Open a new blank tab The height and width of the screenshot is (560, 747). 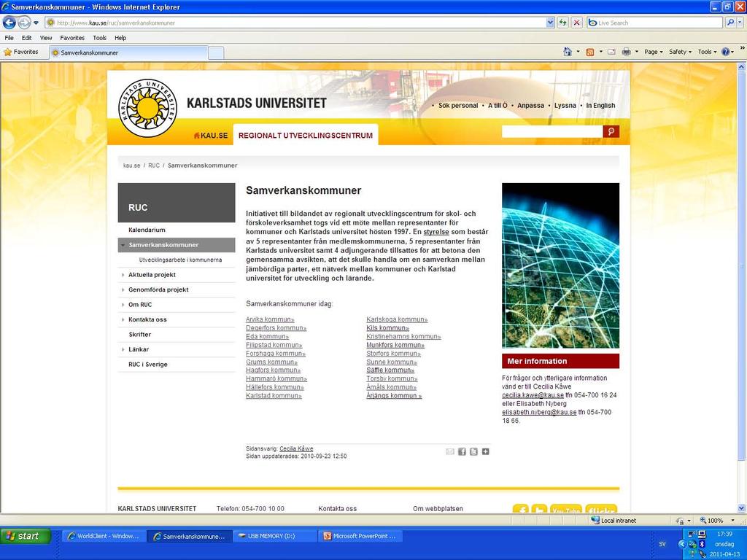pyautogui.click(x=216, y=52)
